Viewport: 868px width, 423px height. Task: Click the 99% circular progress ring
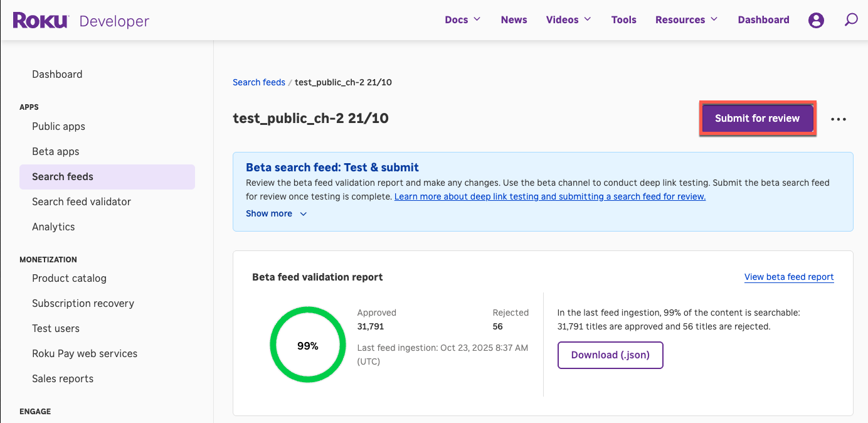pyautogui.click(x=308, y=344)
